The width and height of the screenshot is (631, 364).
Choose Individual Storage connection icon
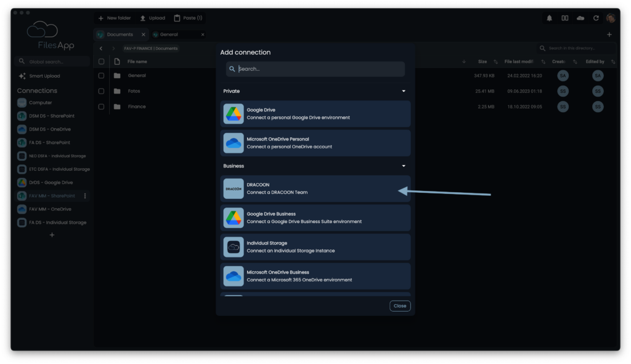coord(234,247)
